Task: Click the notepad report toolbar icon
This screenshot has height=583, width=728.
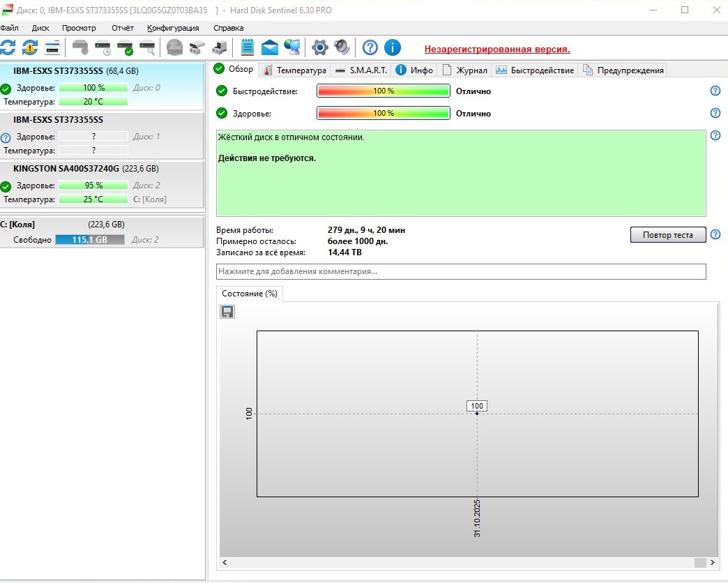Action: [x=247, y=47]
